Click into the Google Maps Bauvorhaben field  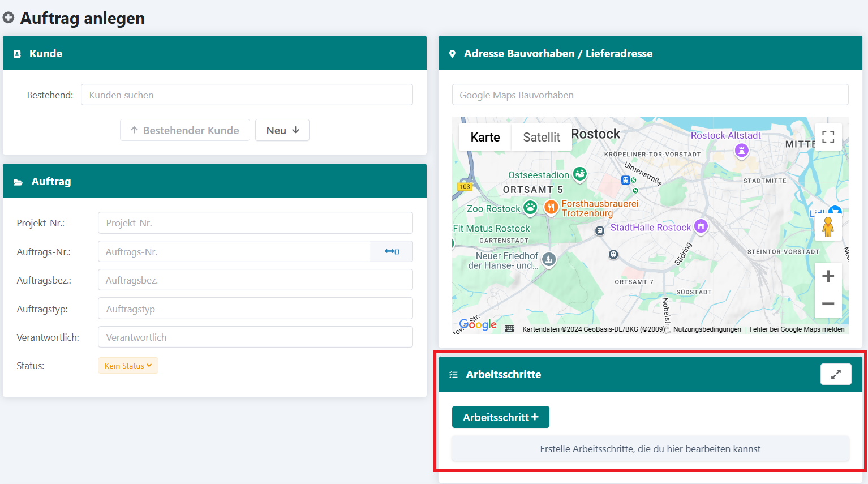pos(650,95)
